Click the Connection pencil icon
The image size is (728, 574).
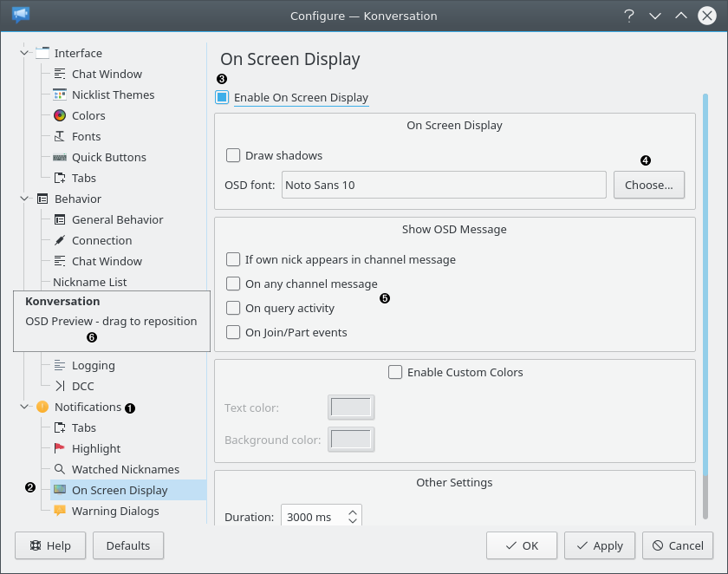pos(59,240)
